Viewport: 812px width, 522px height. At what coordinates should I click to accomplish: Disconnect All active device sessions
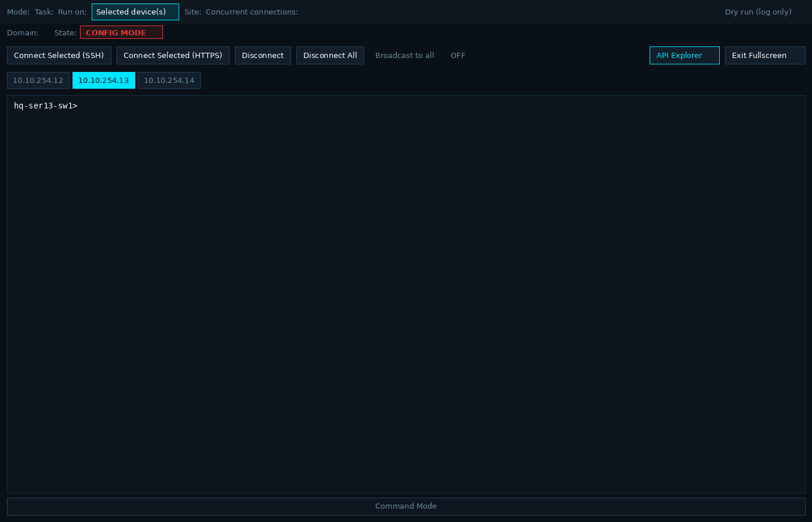[330, 55]
